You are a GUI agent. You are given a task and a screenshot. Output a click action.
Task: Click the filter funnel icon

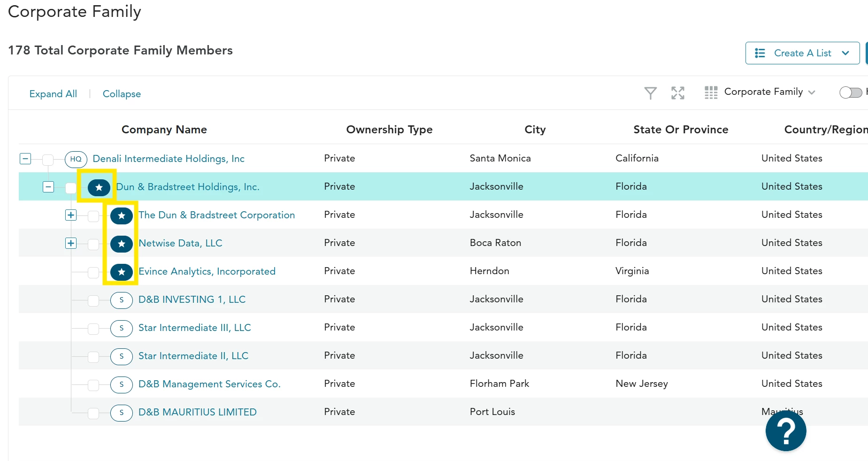pos(650,93)
